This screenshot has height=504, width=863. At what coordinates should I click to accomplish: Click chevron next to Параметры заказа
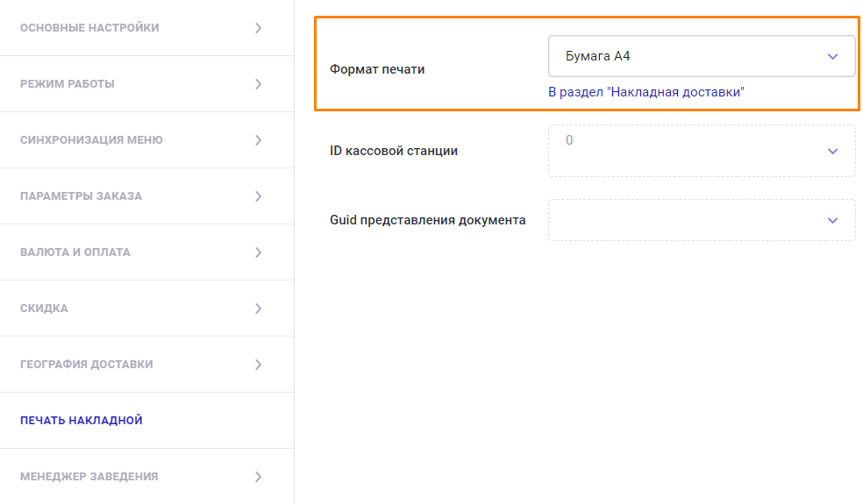point(258,196)
